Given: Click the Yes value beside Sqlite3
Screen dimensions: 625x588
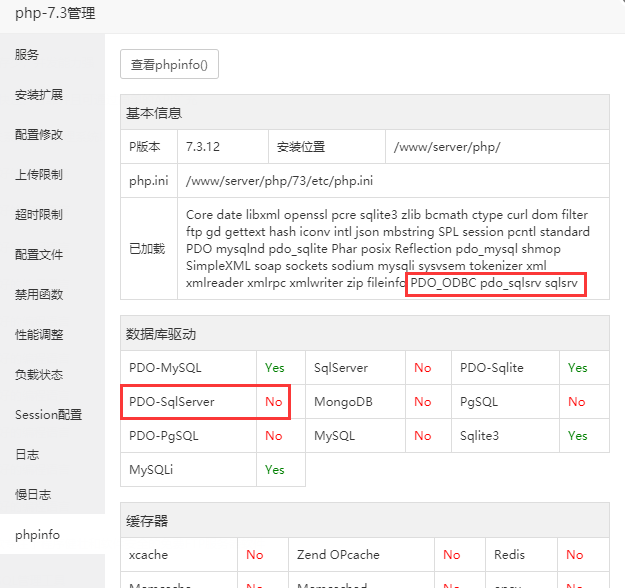Looking at the screenshot, I should (x=578, y=435).
